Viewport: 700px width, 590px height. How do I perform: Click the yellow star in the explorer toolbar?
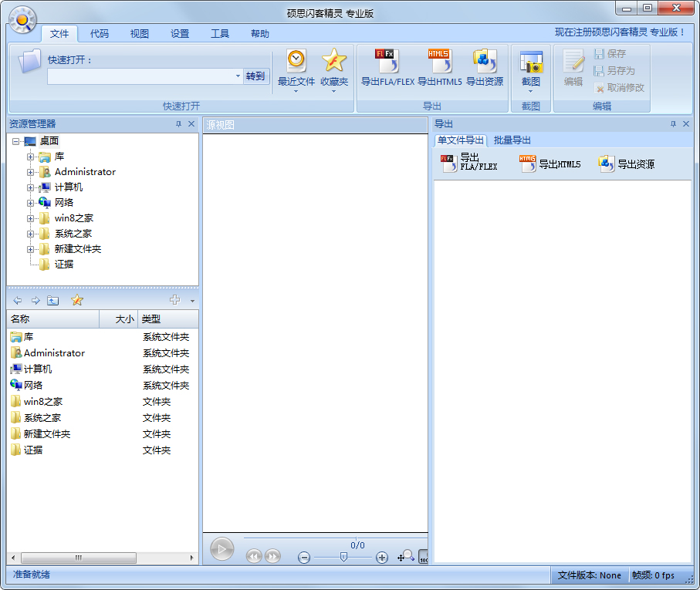(77, 301)
